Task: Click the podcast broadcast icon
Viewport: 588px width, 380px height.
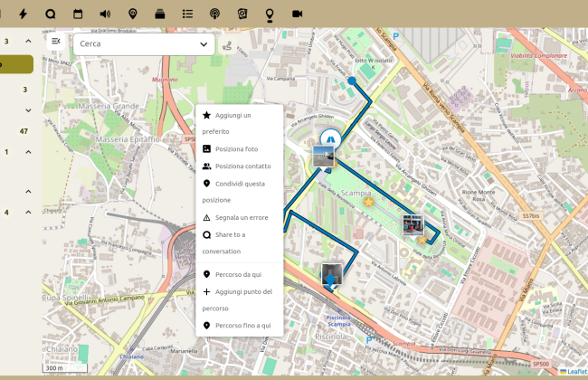Action: click(214, 14)
